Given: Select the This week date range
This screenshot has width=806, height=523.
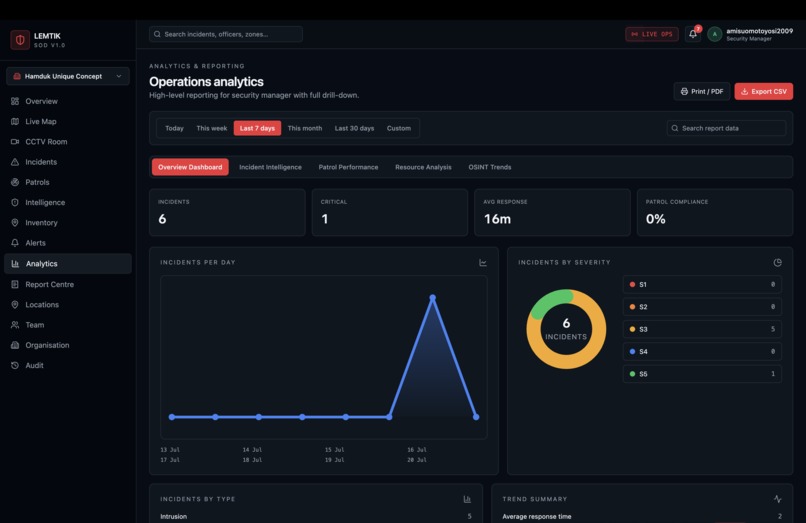Looking at the screenshot, I should pos(211,128).
